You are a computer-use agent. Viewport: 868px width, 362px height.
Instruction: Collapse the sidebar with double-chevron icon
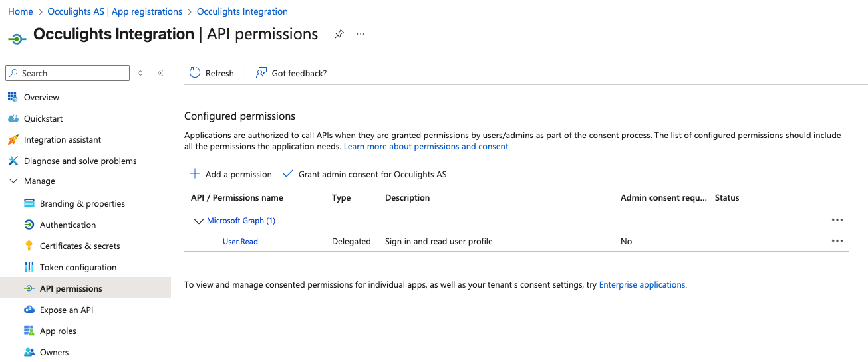tap(160, 73)
